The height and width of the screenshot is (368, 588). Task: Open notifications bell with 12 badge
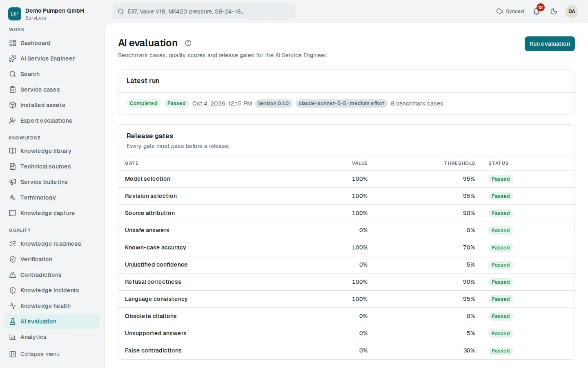[537, 11]
